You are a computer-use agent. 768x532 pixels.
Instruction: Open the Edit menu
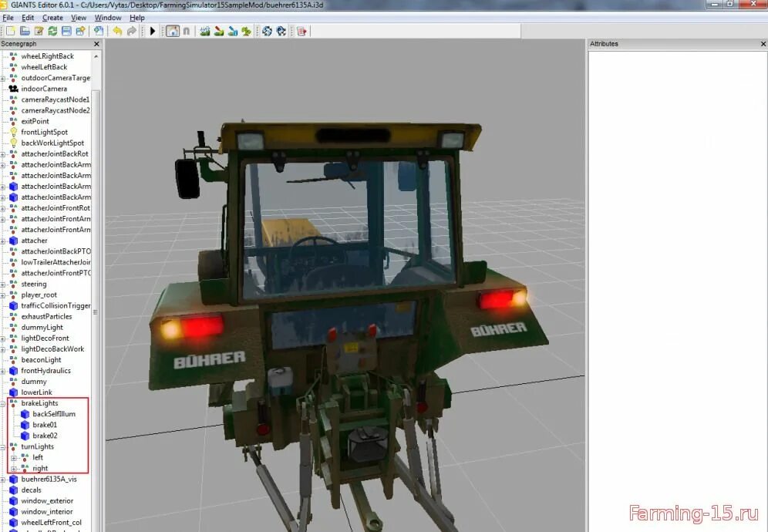point(28,18)
